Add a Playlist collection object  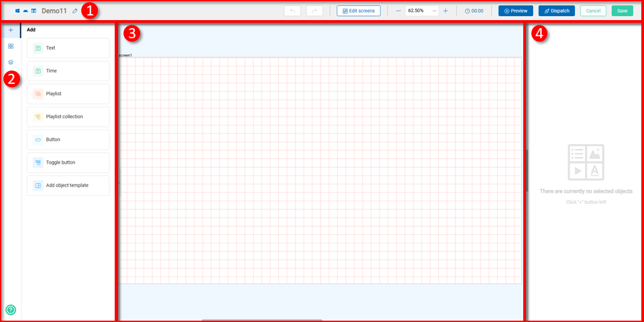pyautogui.click(x=68, y=117)
